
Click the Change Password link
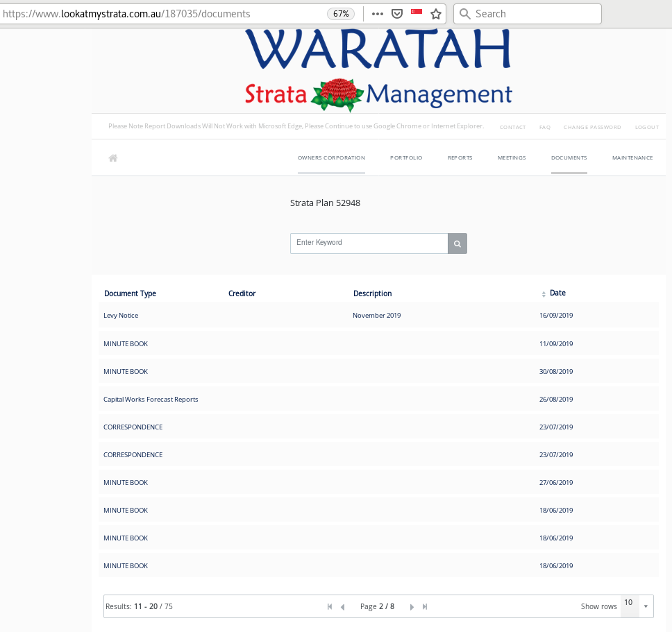pos(592,127)
